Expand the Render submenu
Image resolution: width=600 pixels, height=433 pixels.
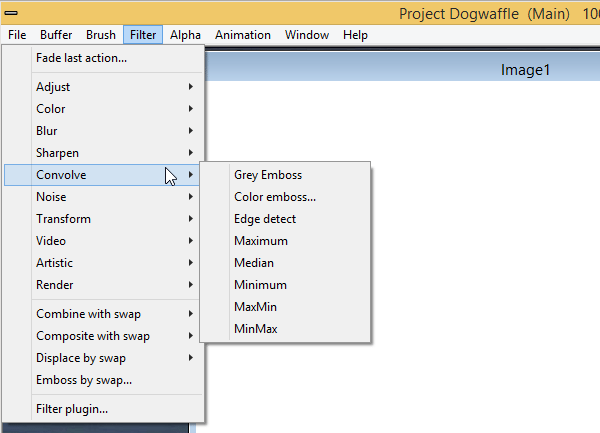(x=103, y=285)
